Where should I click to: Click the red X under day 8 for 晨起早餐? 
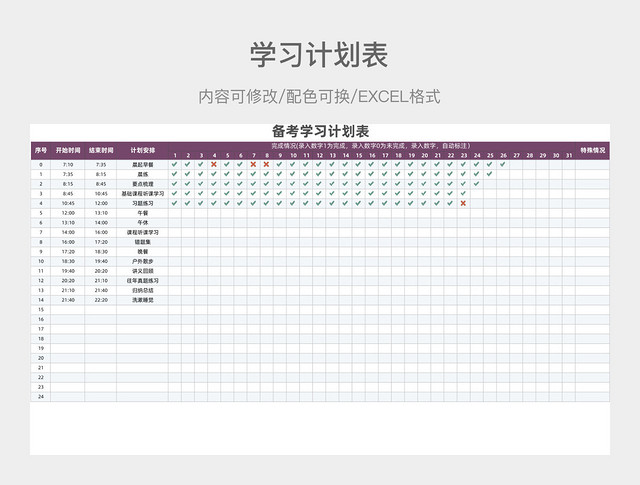(266, 164)
